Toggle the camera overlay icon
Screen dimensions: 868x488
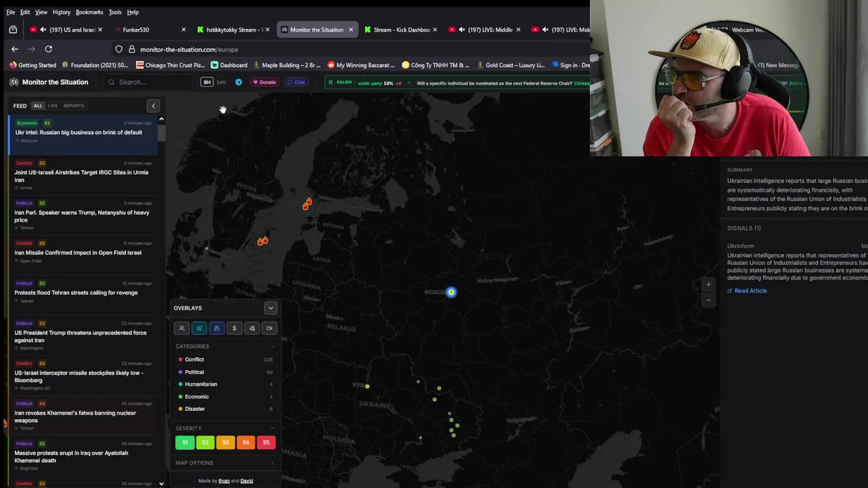269,328
